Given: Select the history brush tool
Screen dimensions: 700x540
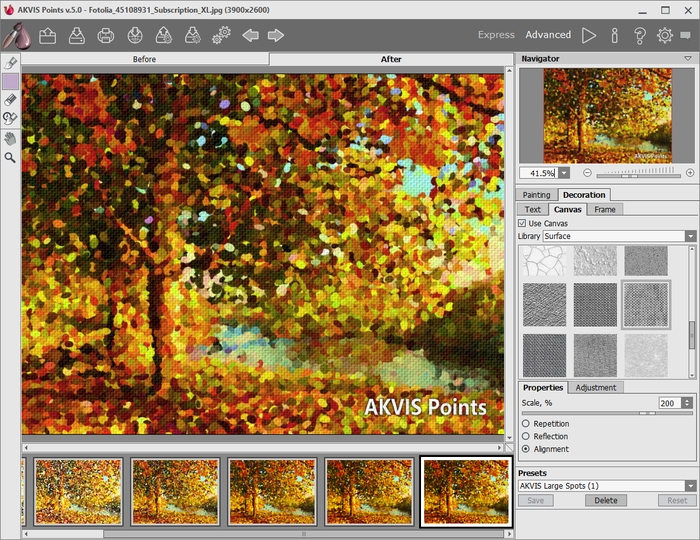Looking at the screenshot, I should [10, 119].
